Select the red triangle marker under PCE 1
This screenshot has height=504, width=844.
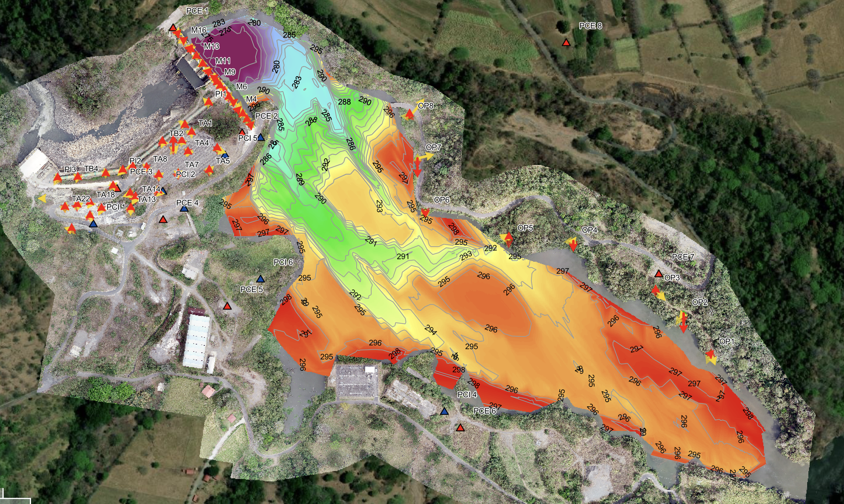click(x=173, y=28)
